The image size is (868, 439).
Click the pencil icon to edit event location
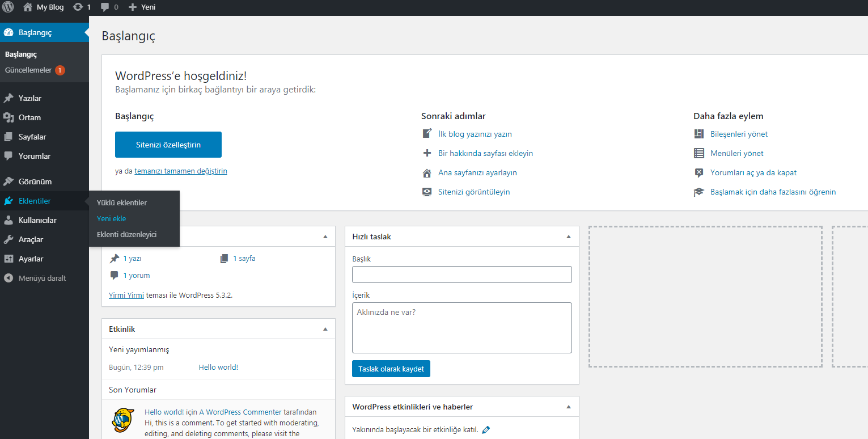click(x=486, y=429)
